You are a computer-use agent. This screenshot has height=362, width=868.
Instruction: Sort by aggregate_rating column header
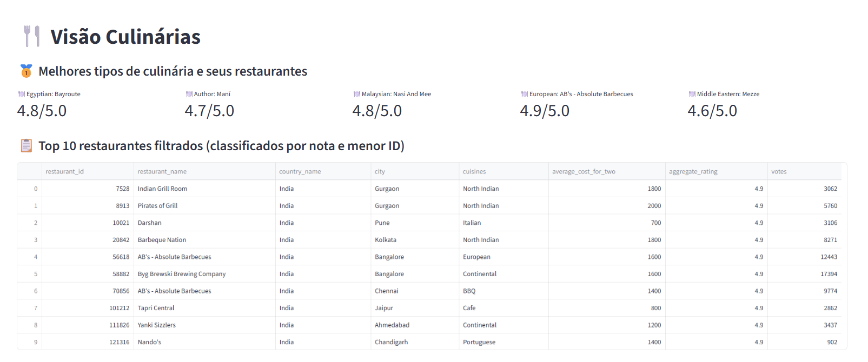point(717,171)
